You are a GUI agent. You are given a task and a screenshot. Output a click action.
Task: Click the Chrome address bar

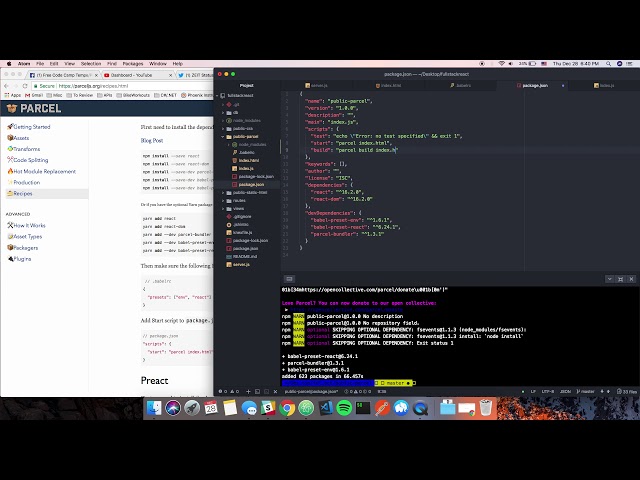click(x=122, y=86)
